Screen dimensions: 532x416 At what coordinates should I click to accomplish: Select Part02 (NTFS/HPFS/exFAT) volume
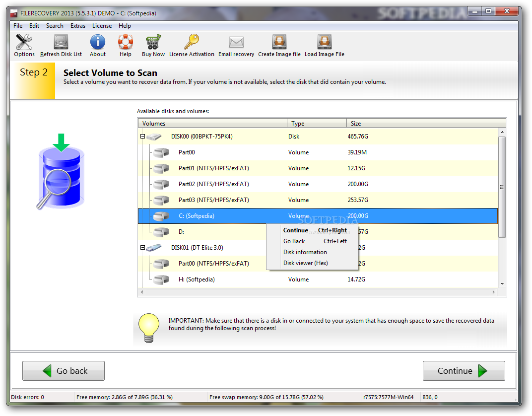click(318, 184)
